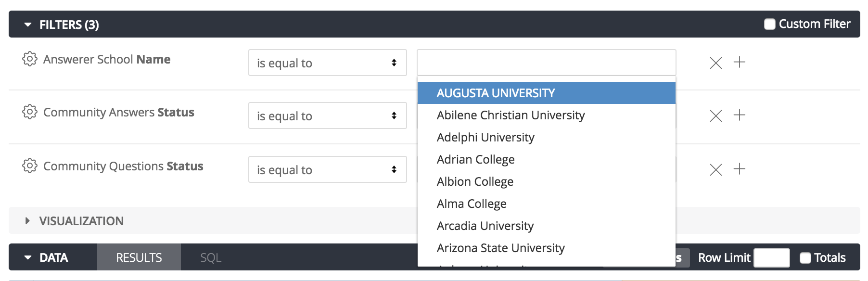
Task: Add value to Answerer School Name filter
Action: (x=740, y=62)
